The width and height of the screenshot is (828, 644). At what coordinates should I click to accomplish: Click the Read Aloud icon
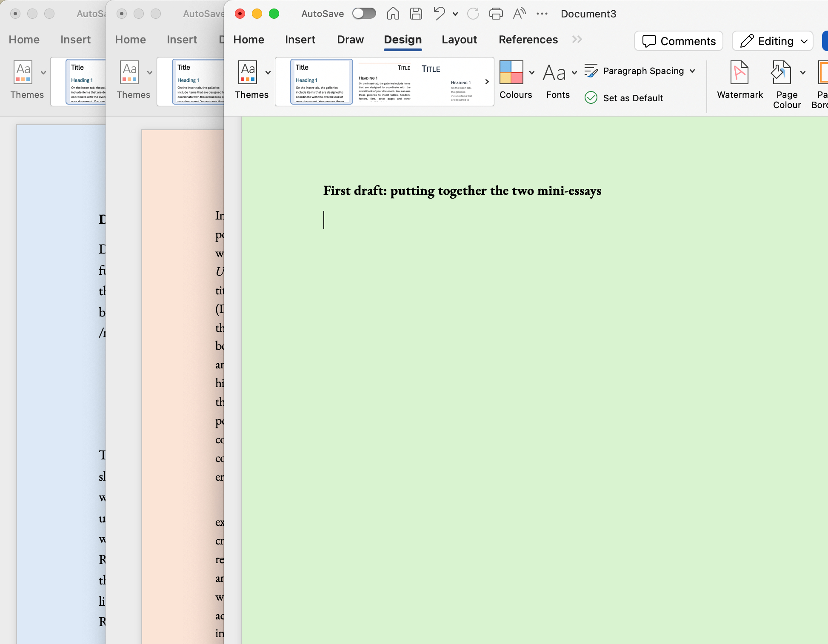[x=519, y=14]
